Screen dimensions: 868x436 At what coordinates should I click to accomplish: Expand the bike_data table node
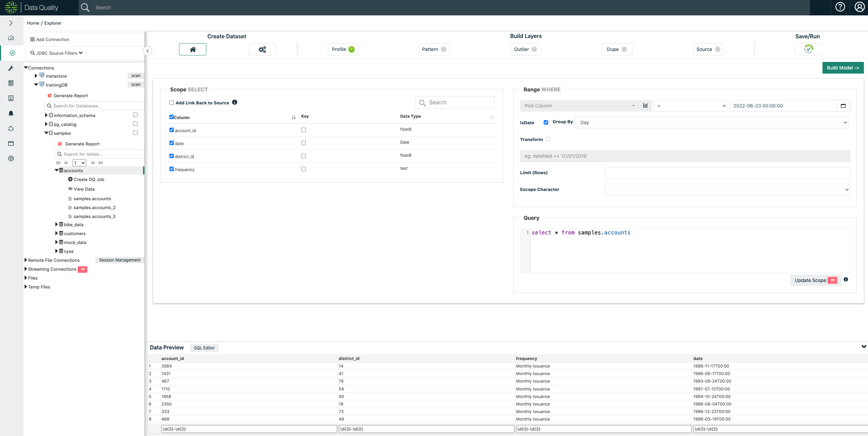coord(56,225)
